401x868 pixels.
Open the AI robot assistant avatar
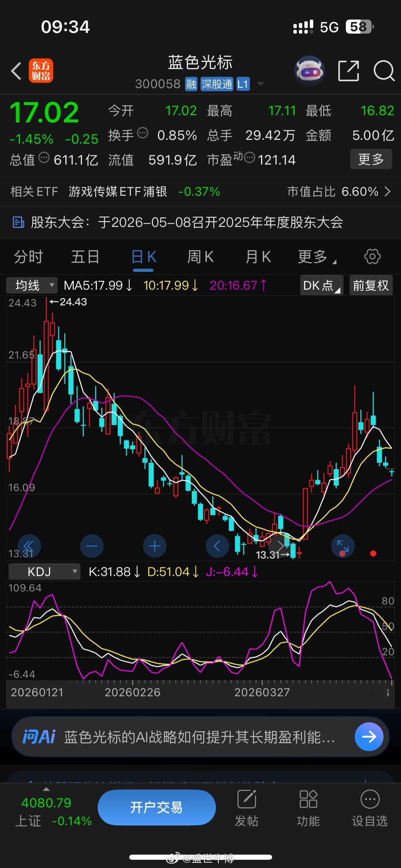pos(309,71)
